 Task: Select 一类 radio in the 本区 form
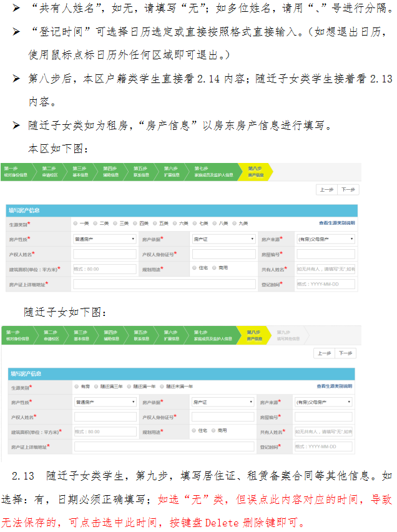[x=76, y=224]
